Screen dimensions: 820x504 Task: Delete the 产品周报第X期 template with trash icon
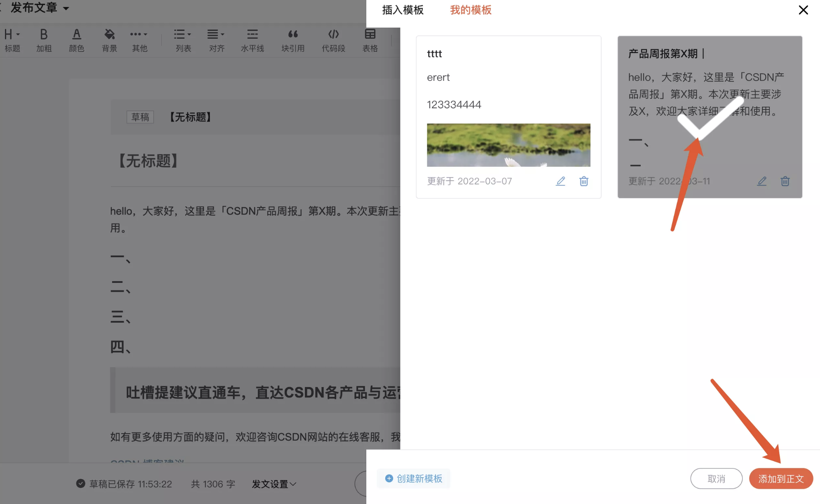point(785,181)
